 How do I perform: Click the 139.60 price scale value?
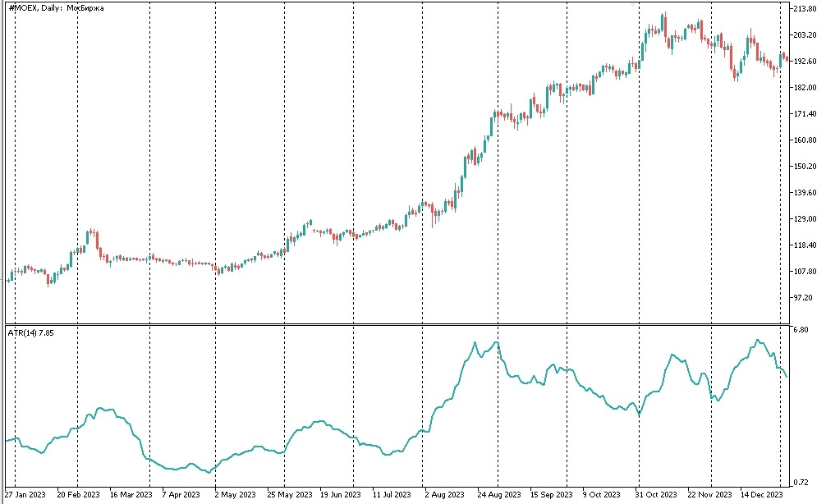(805, 192)
